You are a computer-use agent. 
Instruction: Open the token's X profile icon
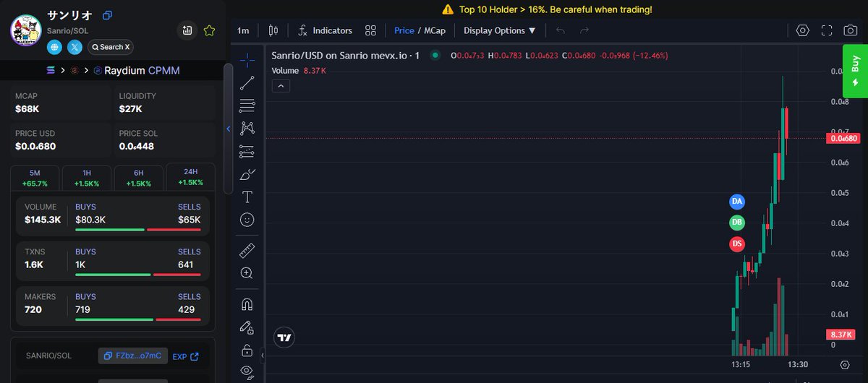[75, 47]
